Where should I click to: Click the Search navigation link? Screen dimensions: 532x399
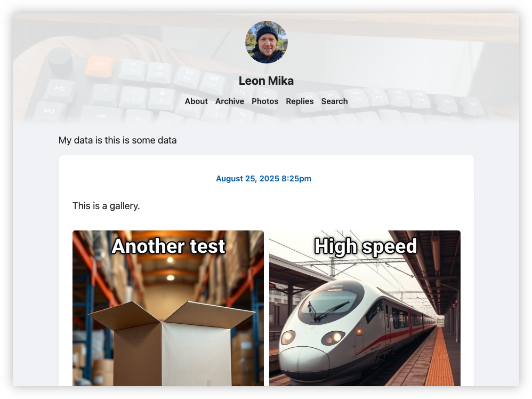334,101
